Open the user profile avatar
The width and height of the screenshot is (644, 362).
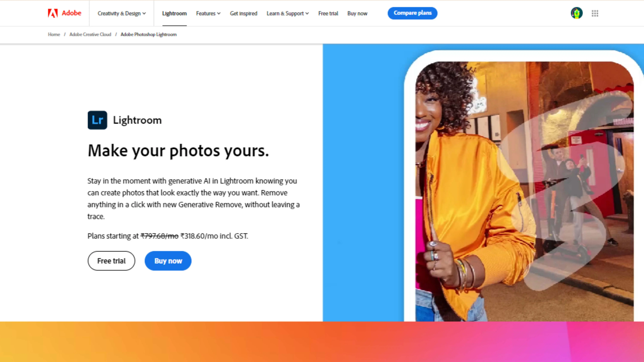coord(577,13)
